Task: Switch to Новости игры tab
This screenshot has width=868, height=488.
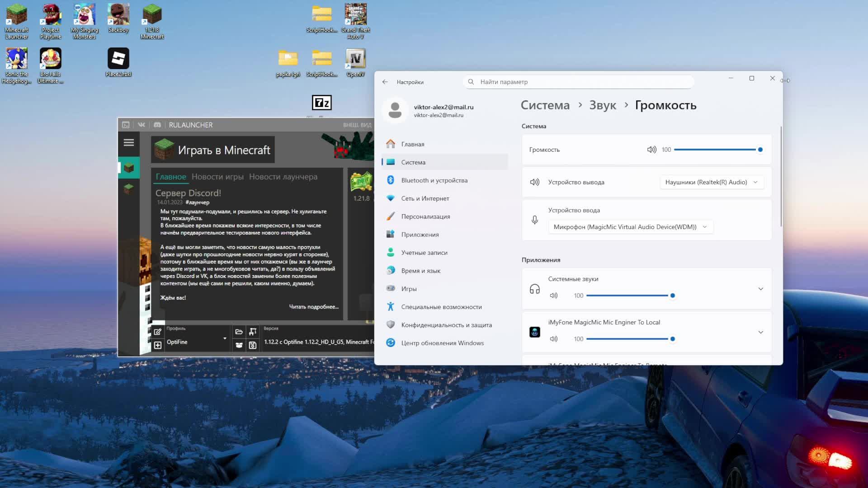Action: point(217,177)
